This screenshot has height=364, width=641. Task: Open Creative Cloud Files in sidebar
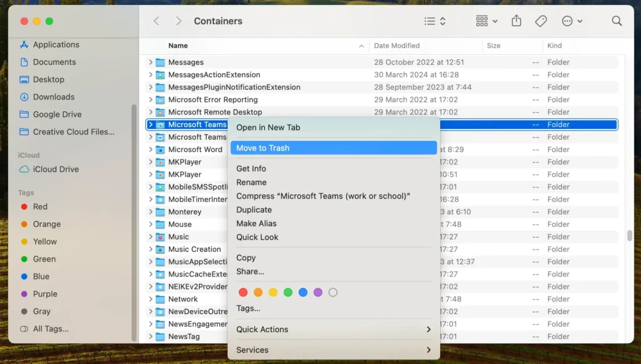67,132
